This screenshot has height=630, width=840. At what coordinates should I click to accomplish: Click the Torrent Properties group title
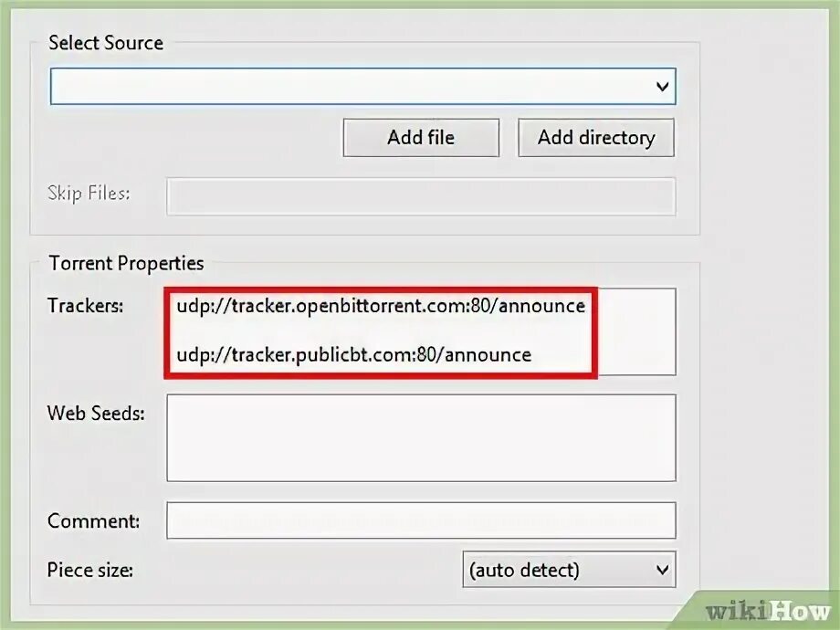click(x=126, y=263)
